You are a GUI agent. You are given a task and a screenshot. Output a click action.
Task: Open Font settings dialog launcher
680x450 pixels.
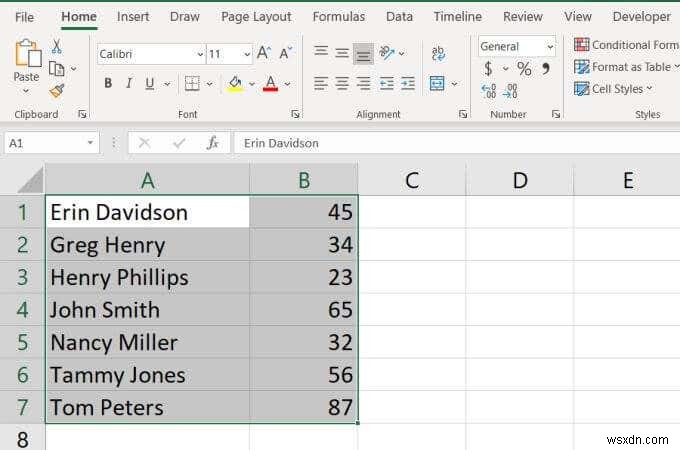click(295, 114)
